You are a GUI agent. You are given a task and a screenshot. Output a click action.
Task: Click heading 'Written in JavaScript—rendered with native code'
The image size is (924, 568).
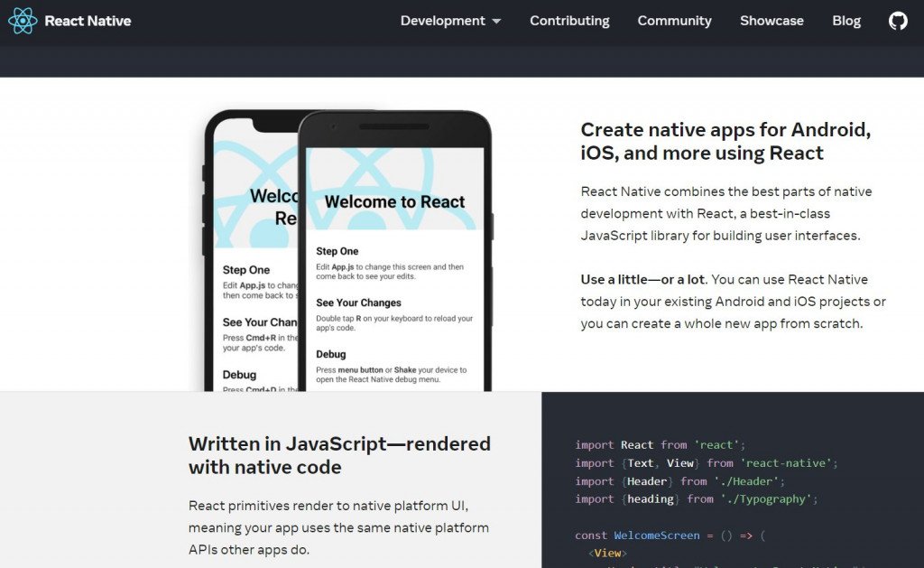(x=339, y=455)
